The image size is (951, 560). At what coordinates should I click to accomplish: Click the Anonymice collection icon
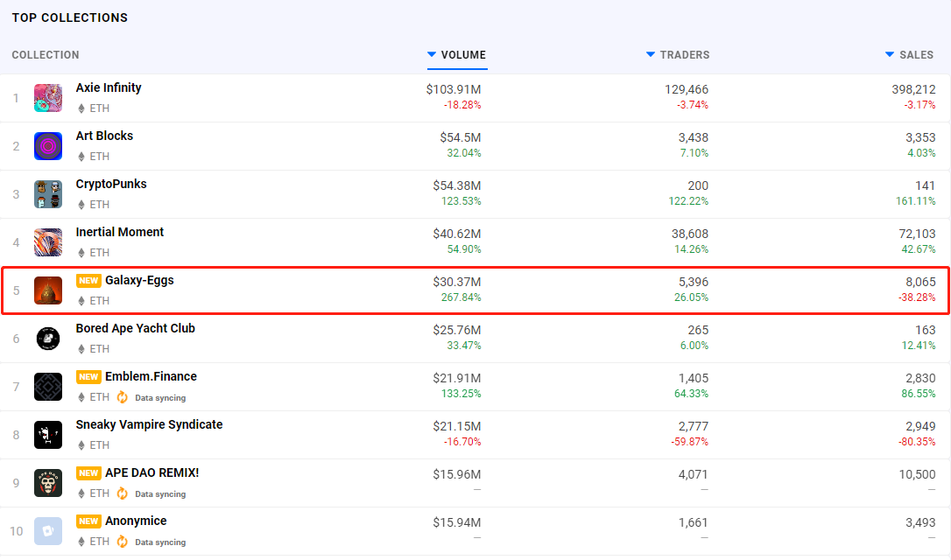(x=48, y=531)
